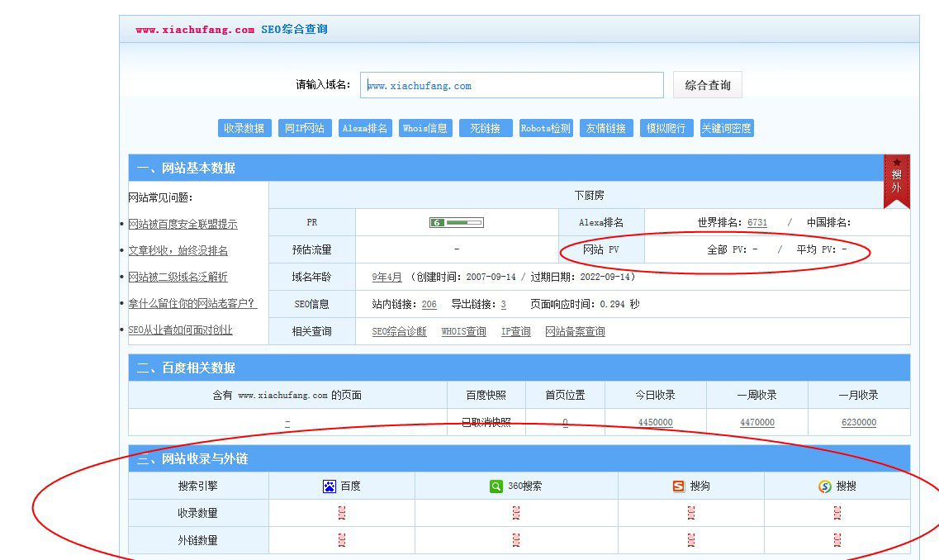This screenshot has width=939, height=560.
Task: Open the 收录数据 tab
Action: point(244,128)
